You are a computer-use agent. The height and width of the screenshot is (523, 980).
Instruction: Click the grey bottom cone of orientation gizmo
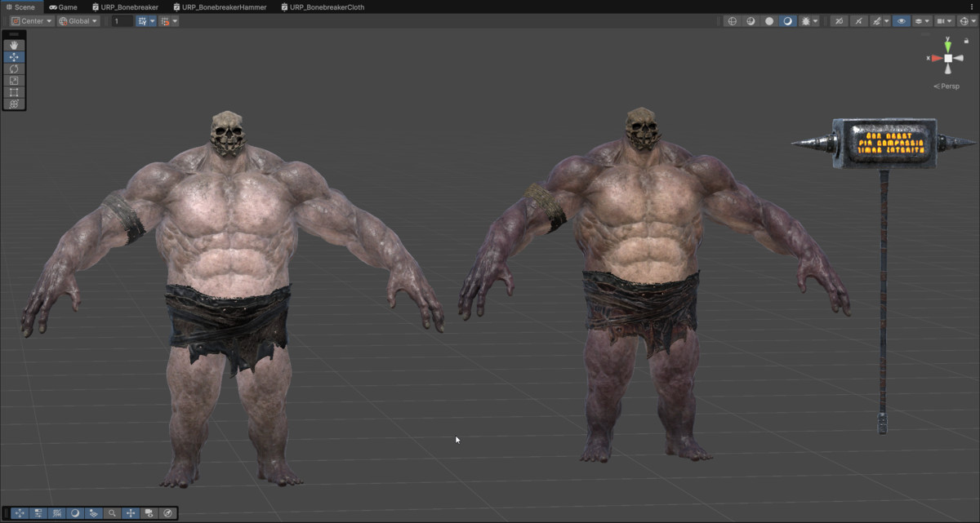coord(948,70)
